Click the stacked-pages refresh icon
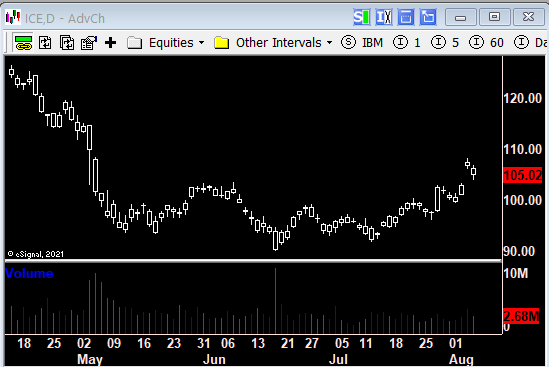This screenshot has width=549, height=367. pyautogui.click(x=67, y=43)
